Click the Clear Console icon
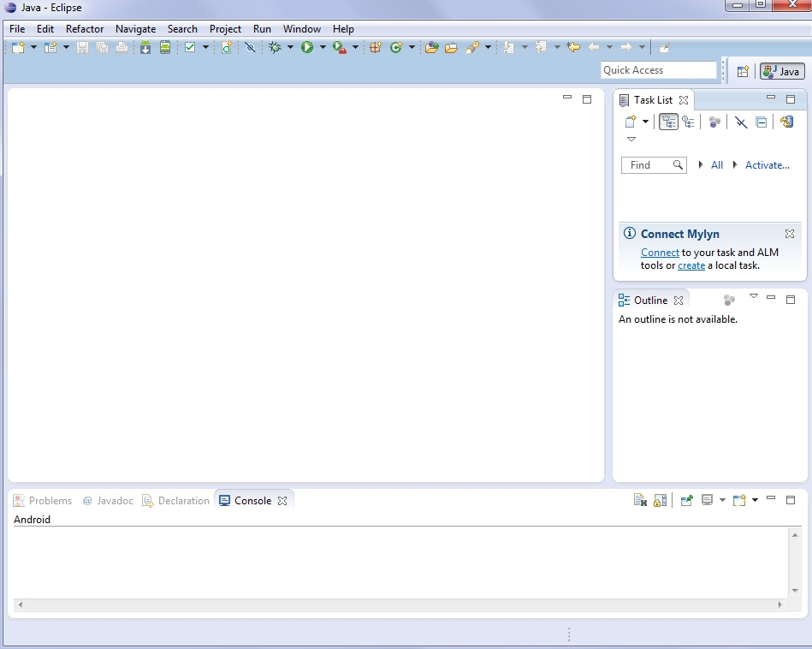This screenshot has height=649, width=812. pyautogui.click(x=641, y=500)
